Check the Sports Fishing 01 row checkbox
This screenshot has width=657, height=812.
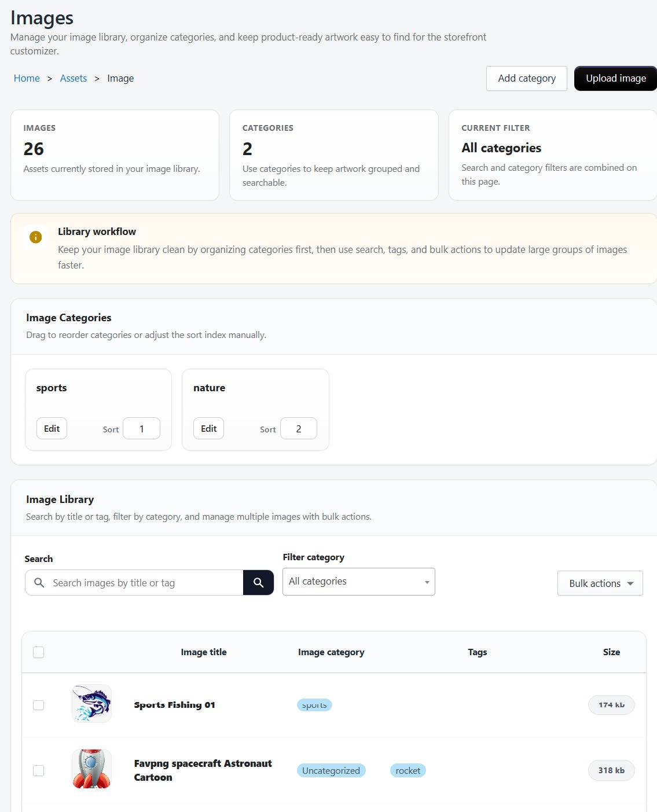point(38,705)
